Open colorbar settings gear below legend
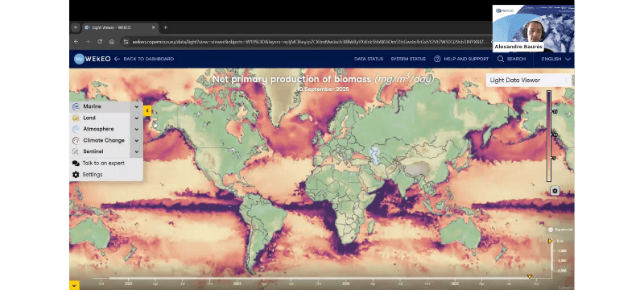 point(555,191)
